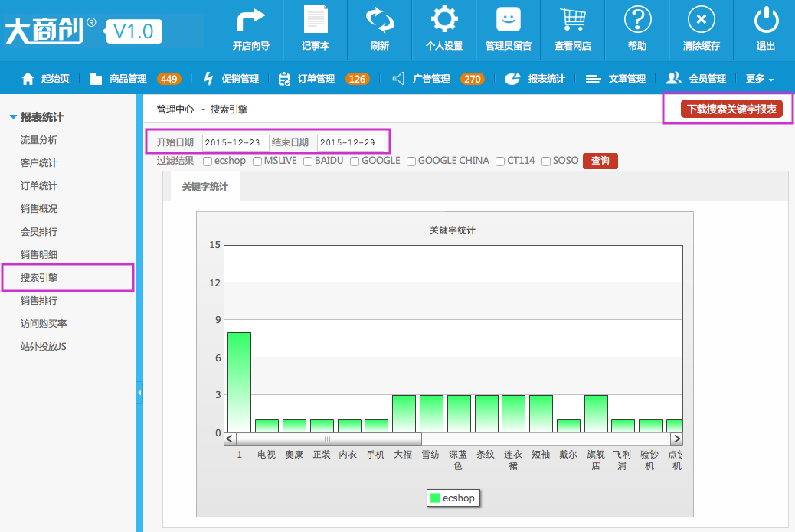The width and height of the screenshot is (795, 532).
Task: Click the bar above 旗舰店 label
Action: point(596,414)
